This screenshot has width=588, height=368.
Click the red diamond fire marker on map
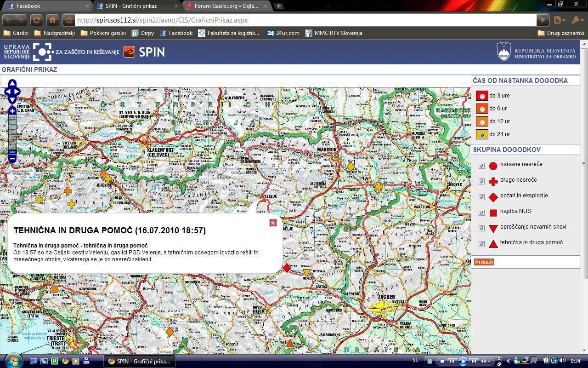287,268
